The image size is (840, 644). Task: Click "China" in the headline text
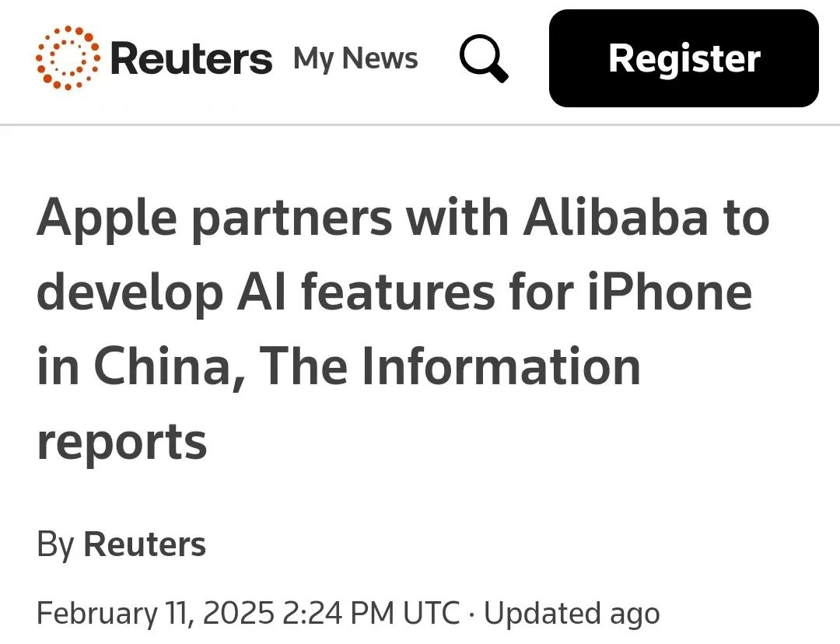click(161, 368)
